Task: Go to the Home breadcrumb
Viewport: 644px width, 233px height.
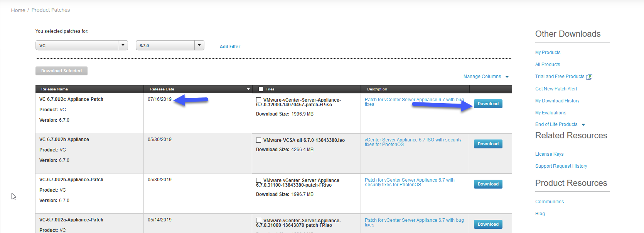Action: point(18,10)
